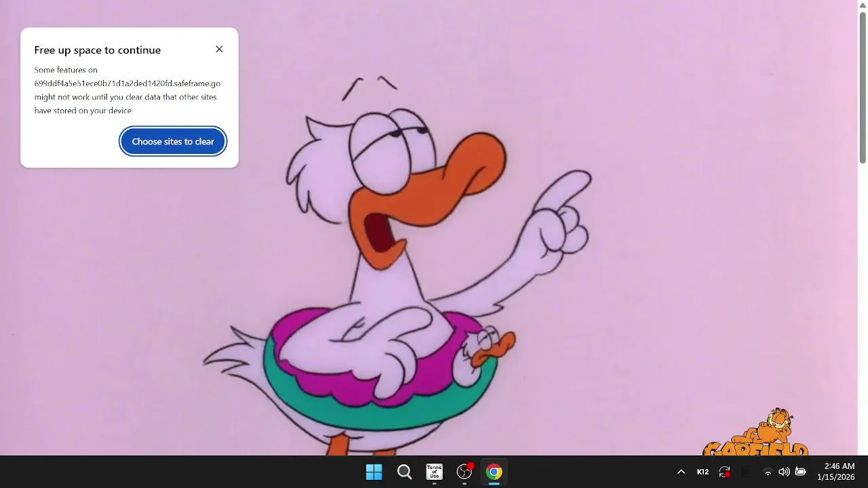
Task: Open OBS Studio from the taskbar
Action: [x=465, y=472]
